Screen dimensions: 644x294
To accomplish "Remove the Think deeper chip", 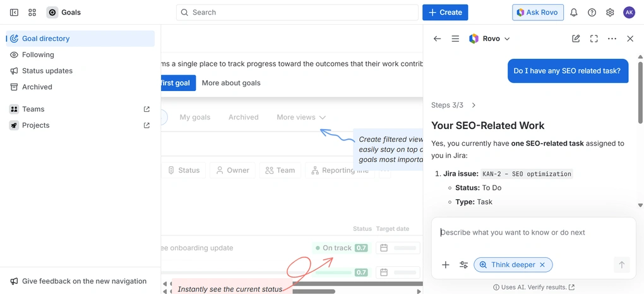I will click(542, 265).
